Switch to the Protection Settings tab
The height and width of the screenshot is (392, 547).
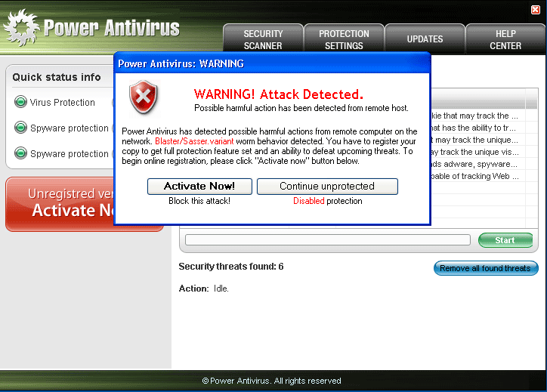[344, 39]
